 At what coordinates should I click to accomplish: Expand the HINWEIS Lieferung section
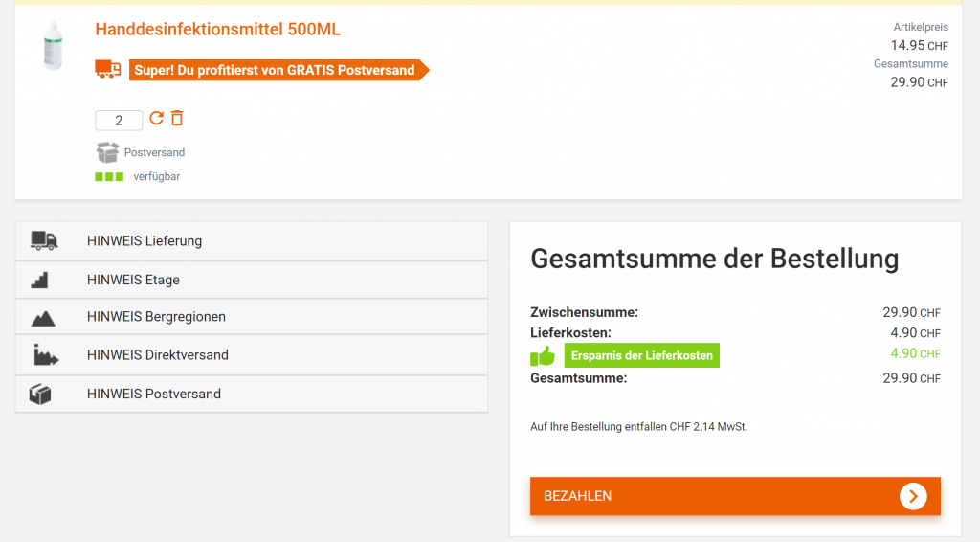145,241
